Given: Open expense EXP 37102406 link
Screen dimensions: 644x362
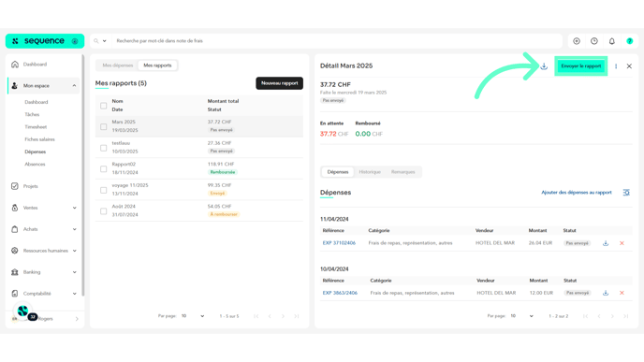Looking at the screenshot, I should [339, 243].
